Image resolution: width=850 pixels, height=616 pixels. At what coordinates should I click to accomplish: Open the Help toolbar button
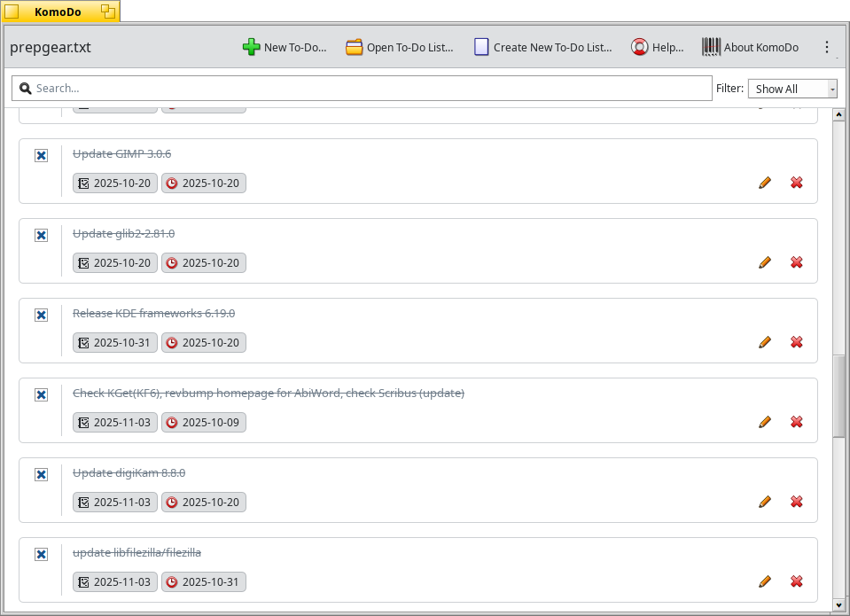[657, 47]
